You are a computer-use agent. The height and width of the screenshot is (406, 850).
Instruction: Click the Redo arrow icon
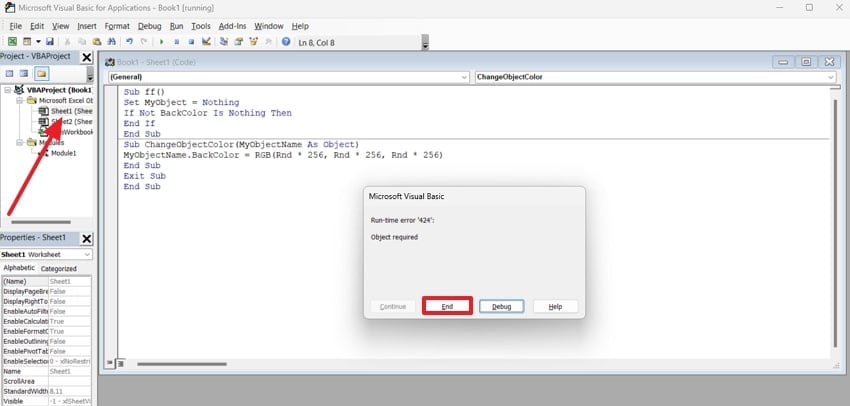[144, 42]
